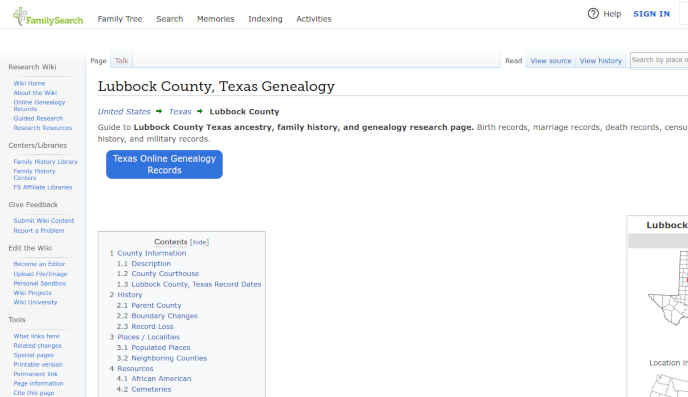Image resolution: width=688 pixels, height=397 pixels.
Task: Open Upload File/Image sidebar link
Action: (40, 274)
